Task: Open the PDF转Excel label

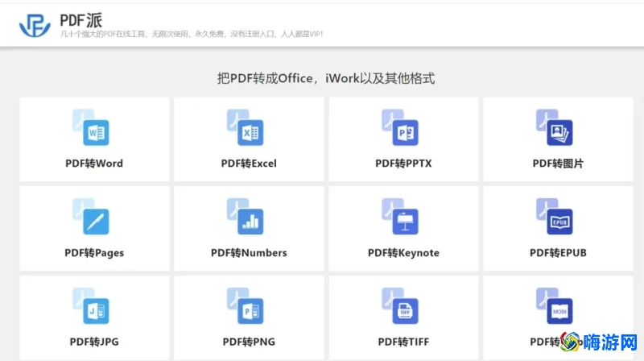Action: pyautogui.click(x=249, y=164)
